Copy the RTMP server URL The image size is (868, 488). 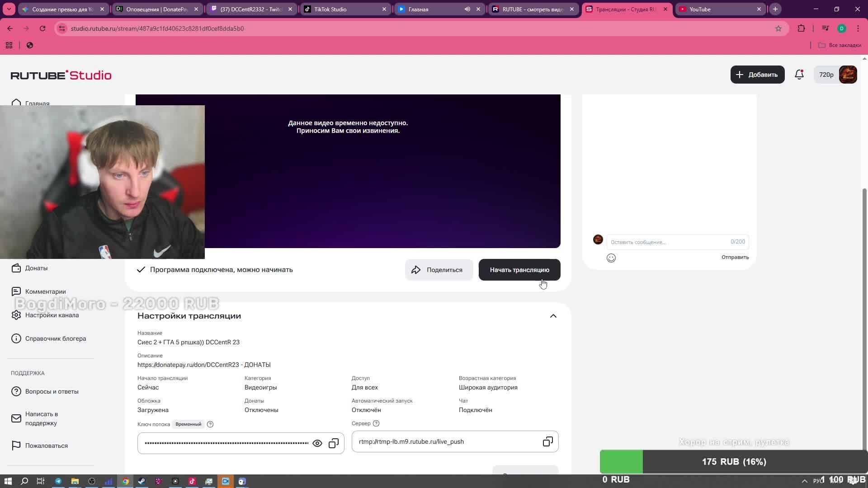[x=547, y=441]
